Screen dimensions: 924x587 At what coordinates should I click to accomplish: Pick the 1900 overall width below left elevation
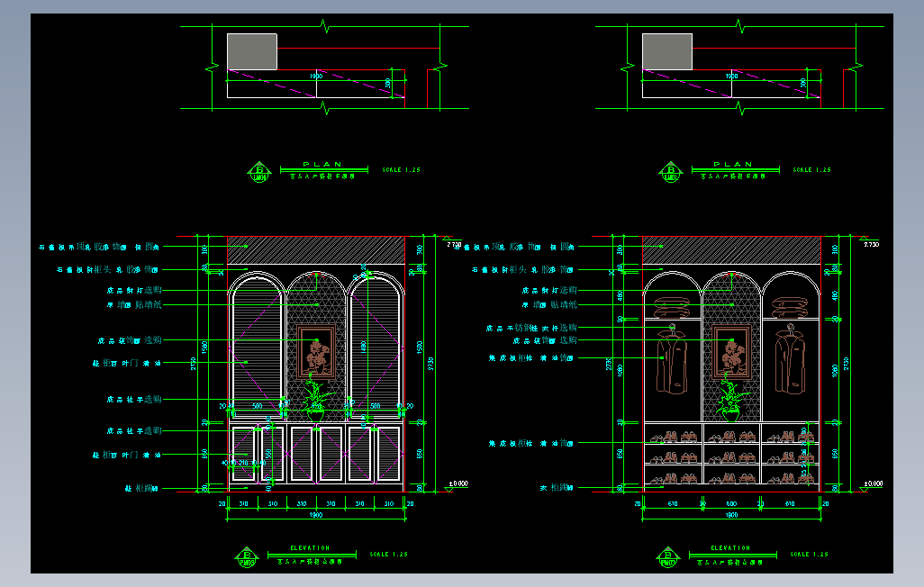pos(316,515)
